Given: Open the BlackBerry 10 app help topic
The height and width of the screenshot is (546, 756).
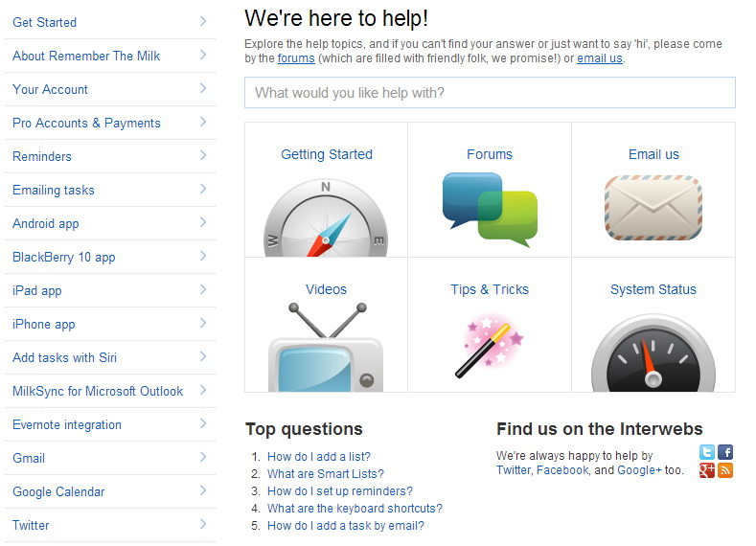Looking at the screenshot, I should [x=64, y=257].
